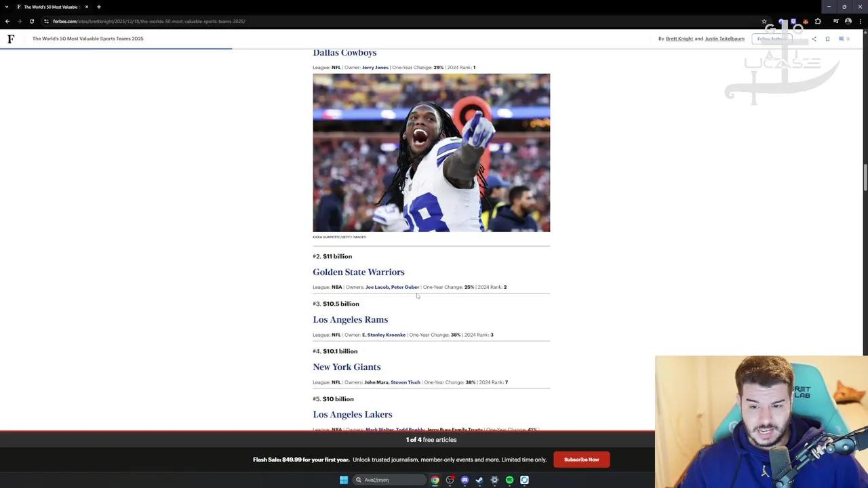
Task: Open owner Steven Tisch link
Action: pos(406,382)
